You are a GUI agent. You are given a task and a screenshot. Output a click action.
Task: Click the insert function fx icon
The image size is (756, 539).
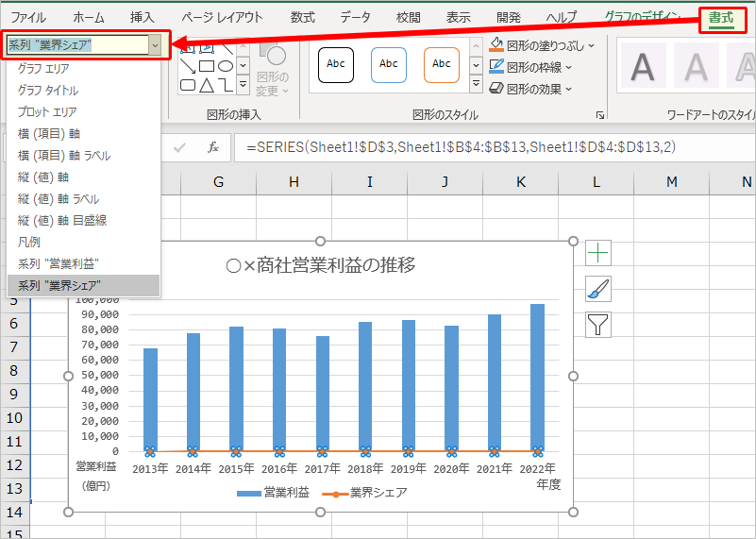tap(213, 147)
